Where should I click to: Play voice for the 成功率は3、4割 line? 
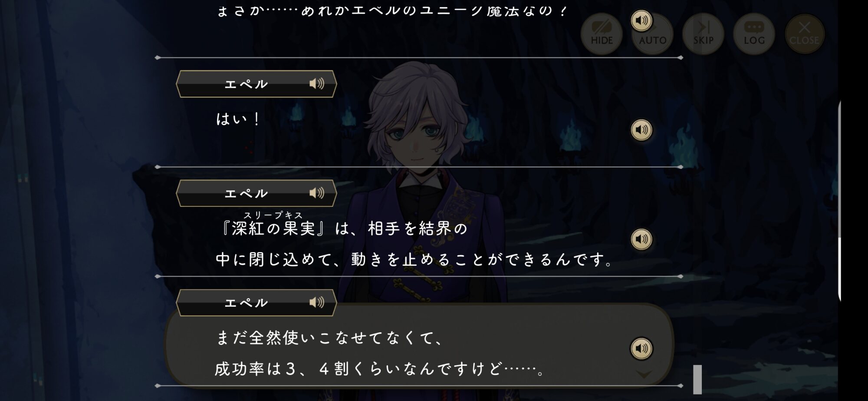click(641, 348)
